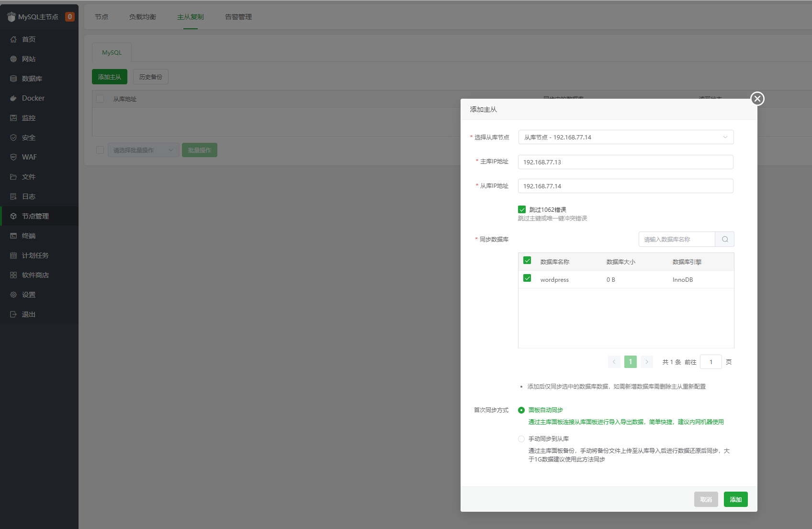Click the settings gear icon
This screenshot has height=529, width=812.
(13, 295)
